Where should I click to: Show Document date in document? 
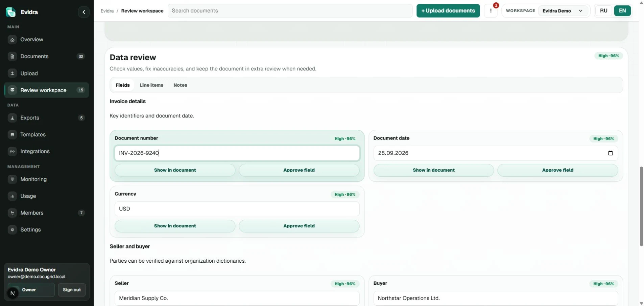tap(434, 170)
